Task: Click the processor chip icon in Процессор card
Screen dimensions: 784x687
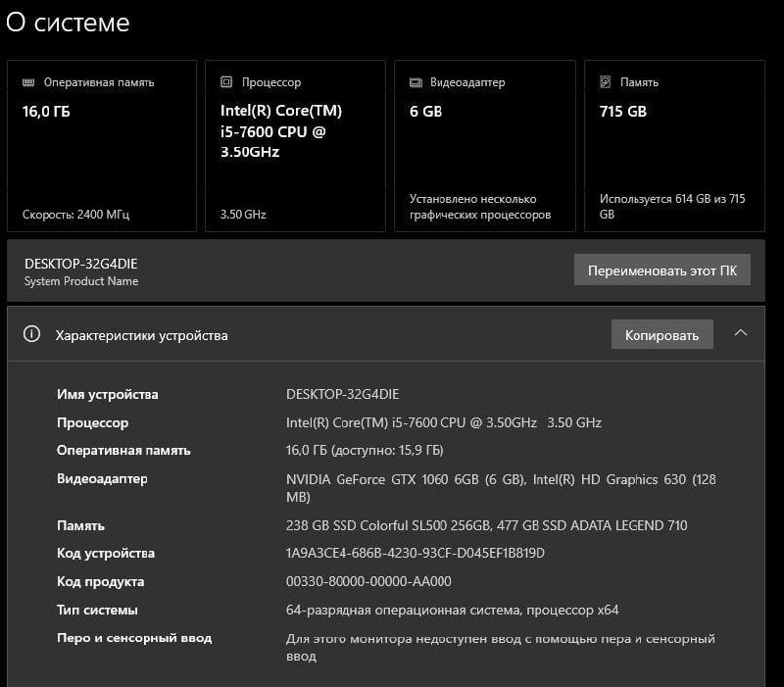Action: click(226, 82)
